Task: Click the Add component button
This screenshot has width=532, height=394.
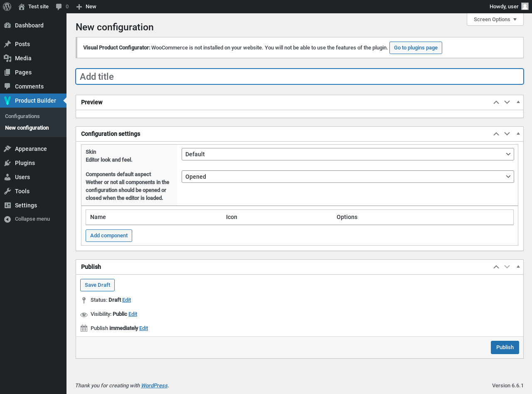Action: coord(109,236)
